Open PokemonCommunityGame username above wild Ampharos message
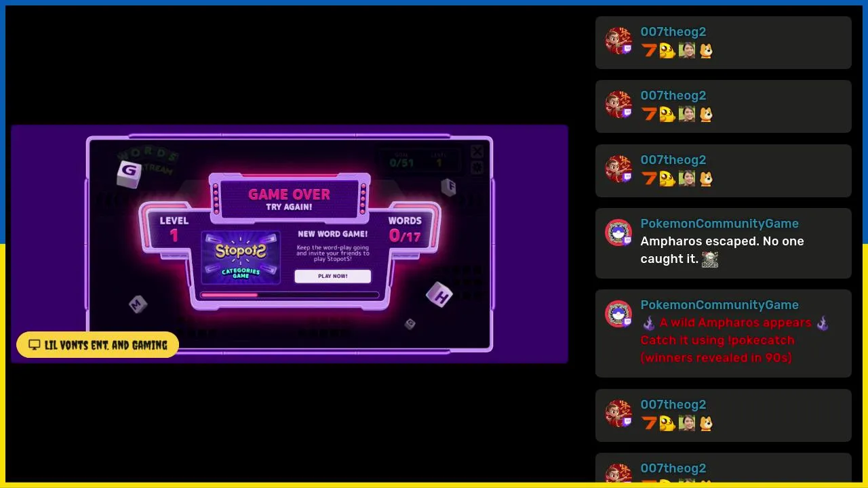The image size is (868, 488). 719,305
